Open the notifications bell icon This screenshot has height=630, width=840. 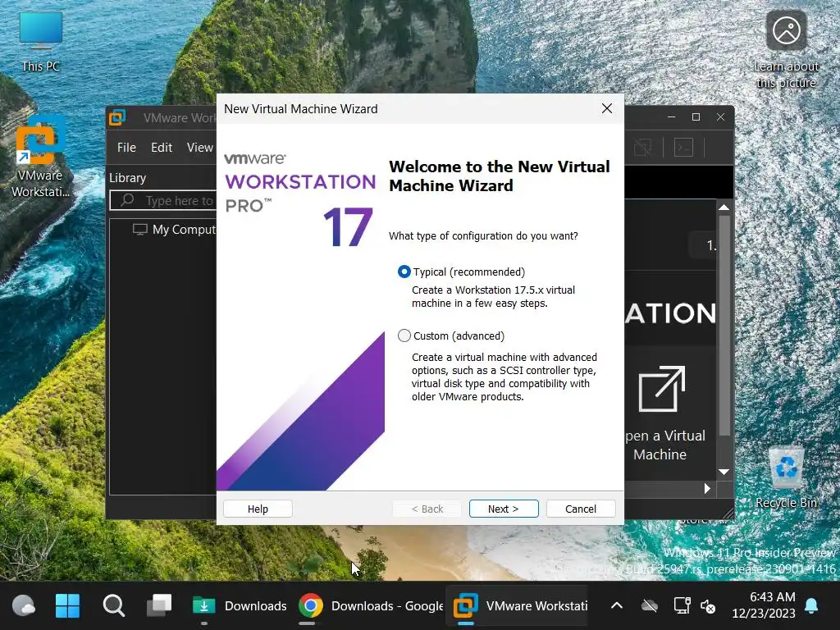[811, 606]
